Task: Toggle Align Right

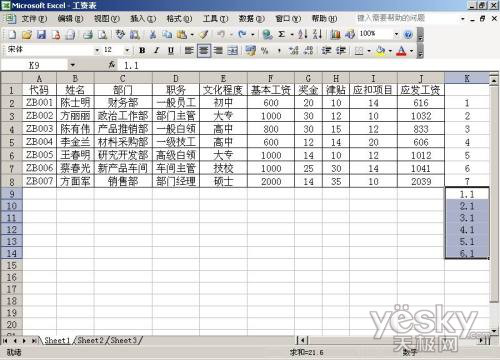Action: (x=218, y=51)
